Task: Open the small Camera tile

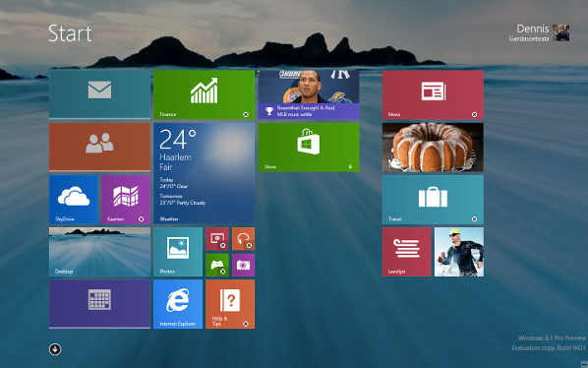Action: pyautogui.click(x=243, y=265)
